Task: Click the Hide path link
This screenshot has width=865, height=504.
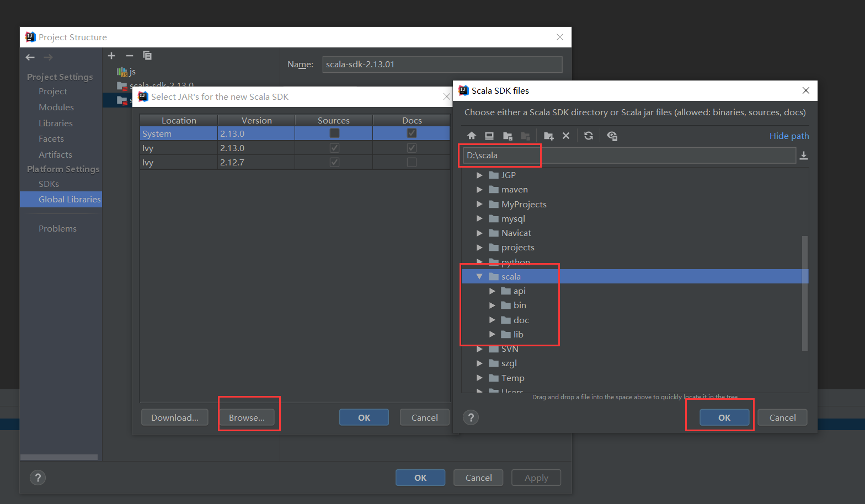Action: click(x=789, y=136)
